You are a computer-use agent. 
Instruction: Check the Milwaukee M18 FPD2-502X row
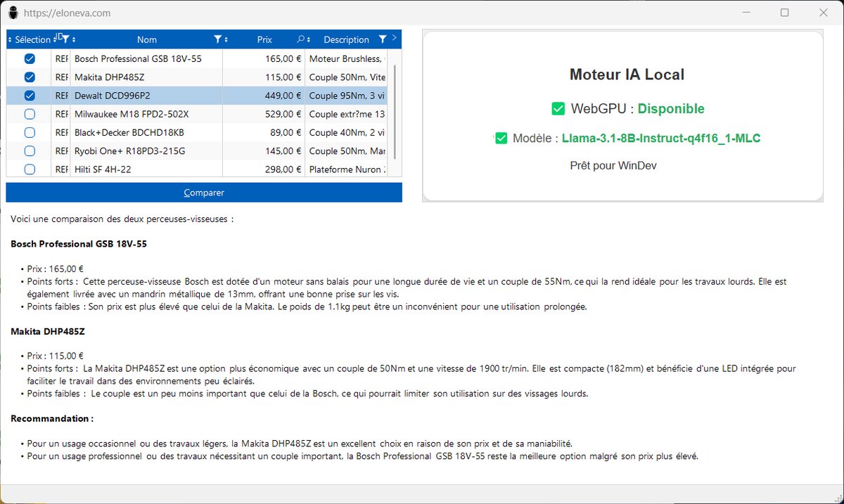click(29, 114)
